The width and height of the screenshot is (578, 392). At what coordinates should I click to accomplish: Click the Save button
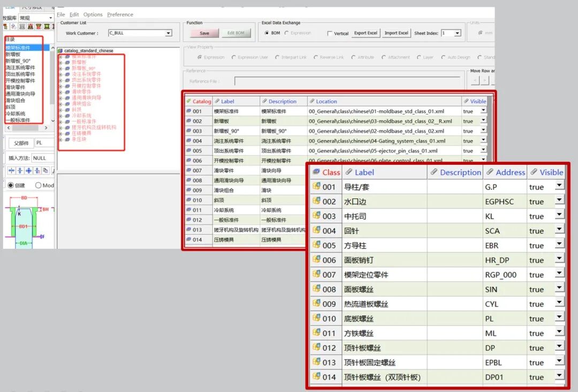click(x=204, y=33)
